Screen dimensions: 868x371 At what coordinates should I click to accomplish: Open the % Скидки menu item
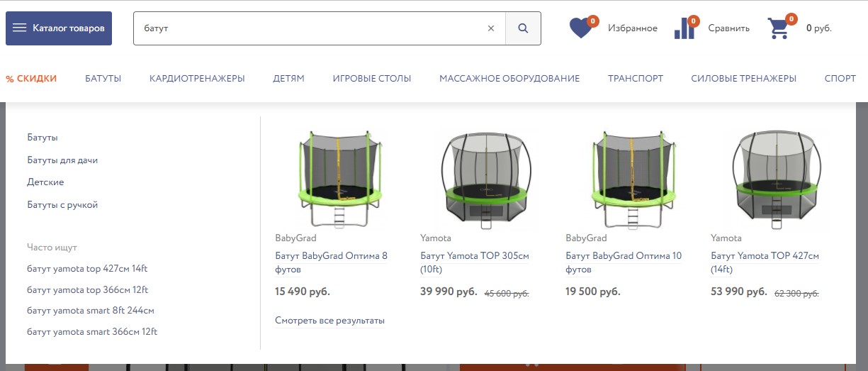[31, 79]
